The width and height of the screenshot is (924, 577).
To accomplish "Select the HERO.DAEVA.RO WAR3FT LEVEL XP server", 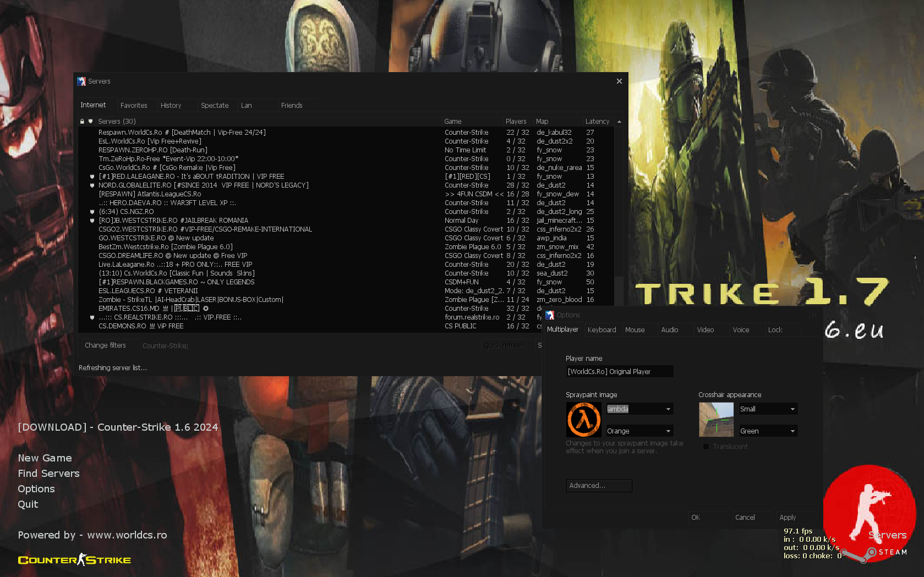I will pyautogui.click(x=346, y=203).
